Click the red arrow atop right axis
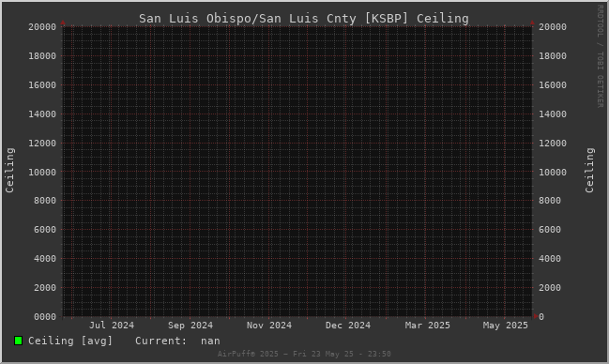 (532, 23)
